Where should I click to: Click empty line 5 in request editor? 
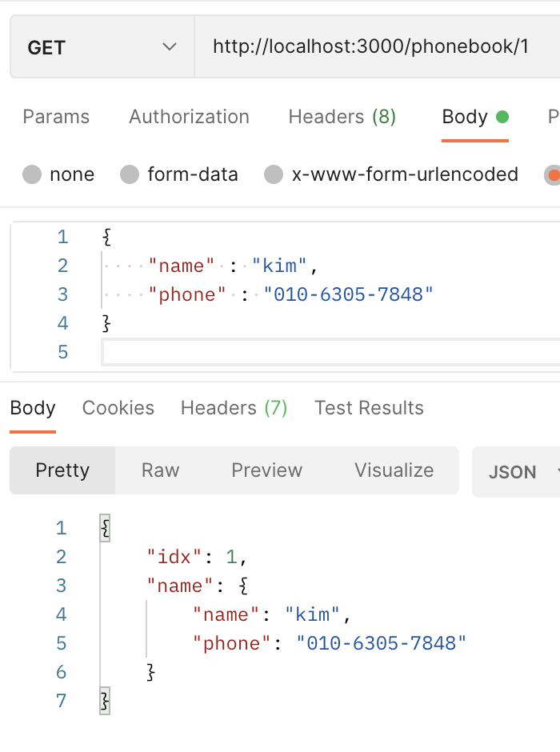tap(331, 352)
